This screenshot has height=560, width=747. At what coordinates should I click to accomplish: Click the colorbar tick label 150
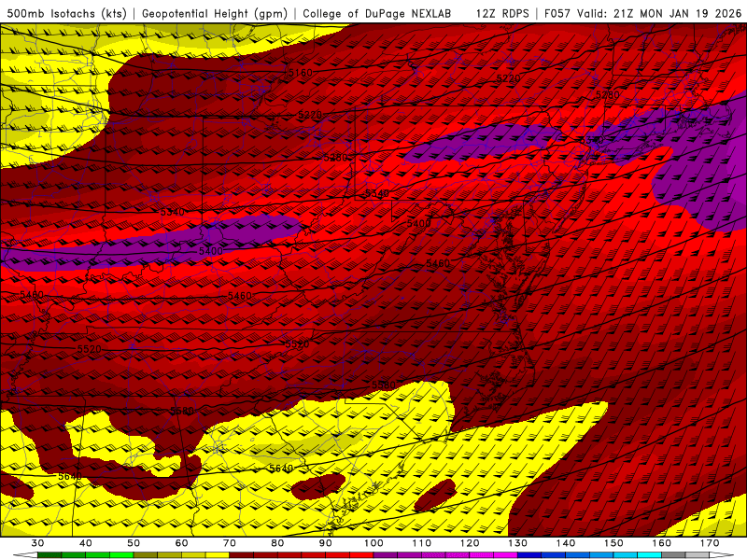613,543
